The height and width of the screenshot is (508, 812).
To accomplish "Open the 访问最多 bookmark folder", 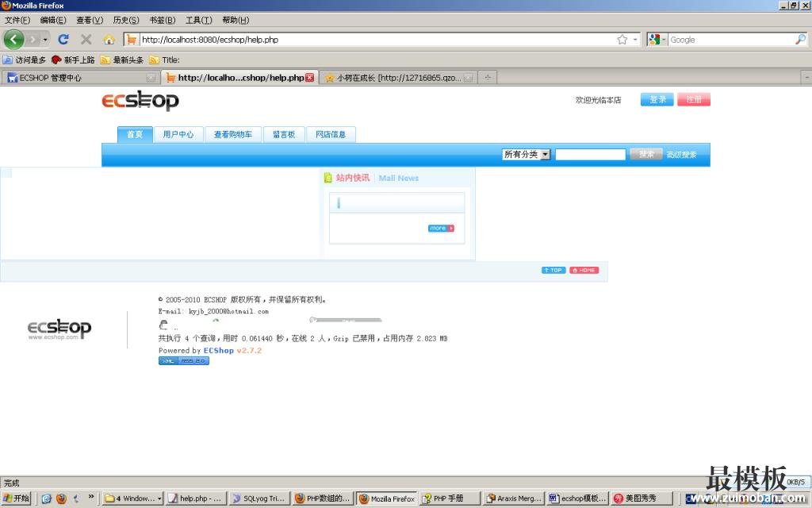I will coord(25,60).
